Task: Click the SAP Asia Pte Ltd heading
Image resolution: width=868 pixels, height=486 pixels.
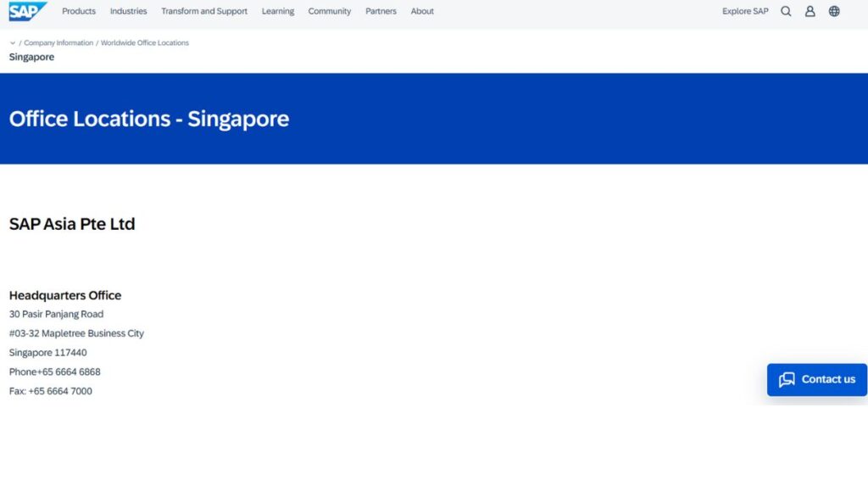Action: pos(72,224)
